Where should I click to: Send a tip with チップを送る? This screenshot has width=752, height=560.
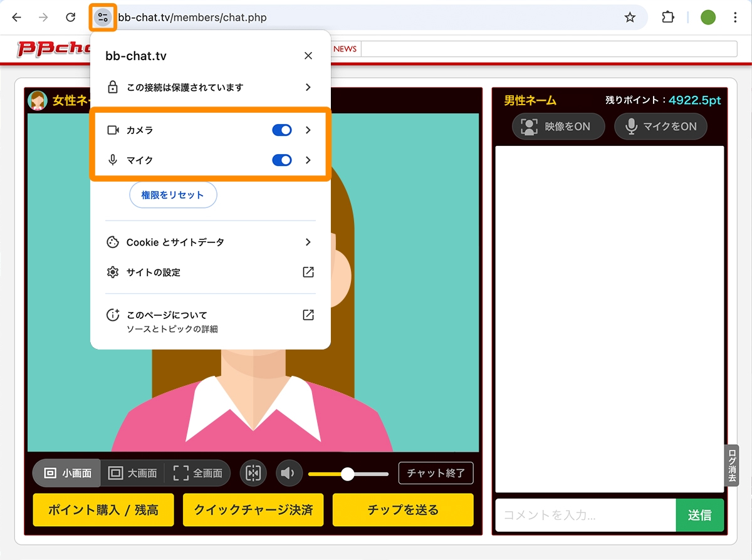coord(403,510)
